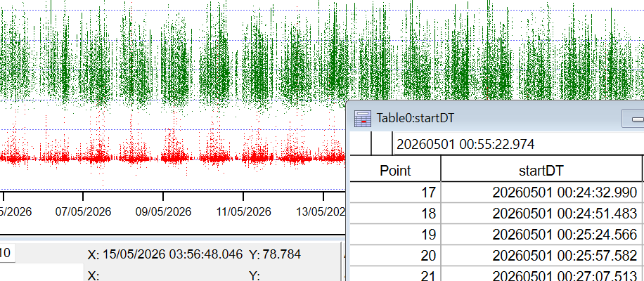The image size is (644, 281).
Task: Click the input field showing 10
Action: pos(7,252)
